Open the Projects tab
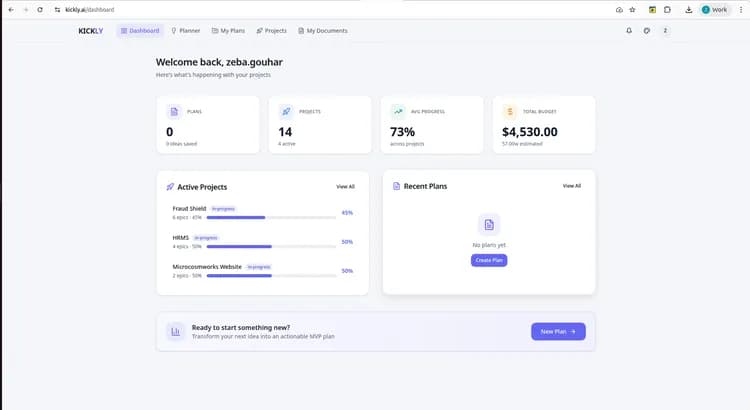 pyautogui.click(x=271, y=31)
